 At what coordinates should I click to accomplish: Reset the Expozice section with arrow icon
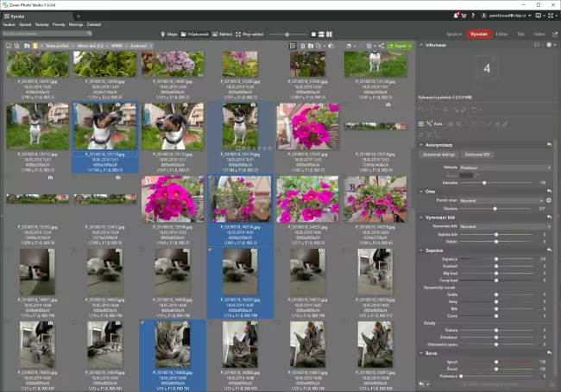pyautogui.click(x=550, y=250)
